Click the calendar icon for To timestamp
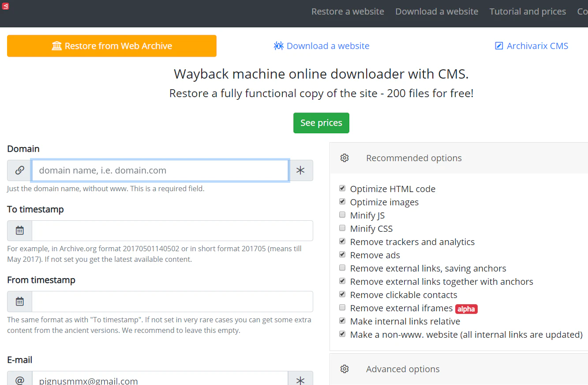 coord(19,230)
